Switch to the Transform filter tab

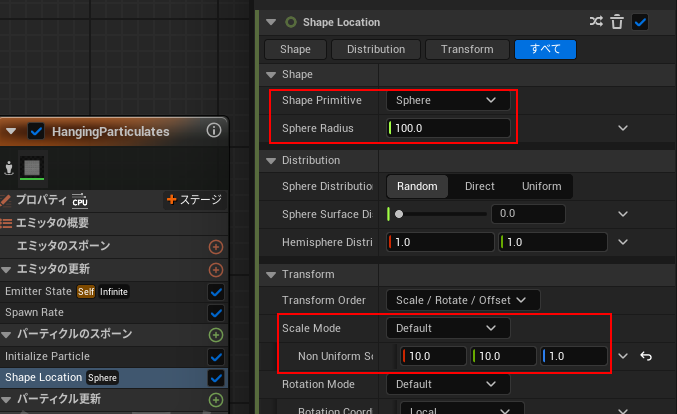click(x=467, y=49)
